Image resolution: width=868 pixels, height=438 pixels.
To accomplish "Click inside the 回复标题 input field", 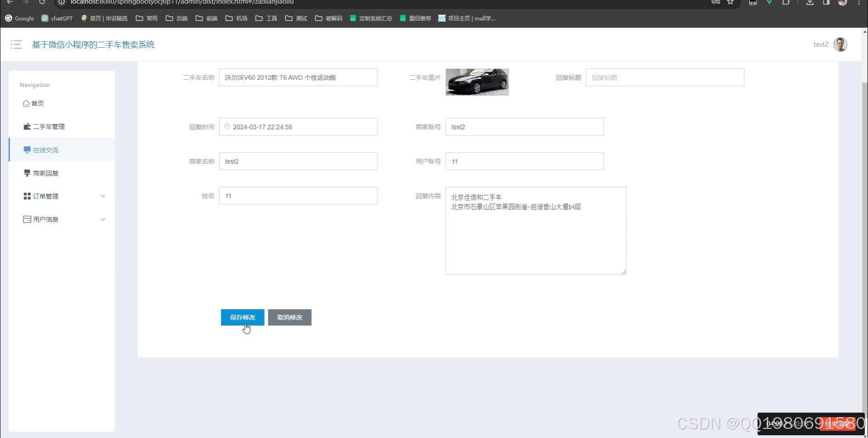I will [664, 77].
